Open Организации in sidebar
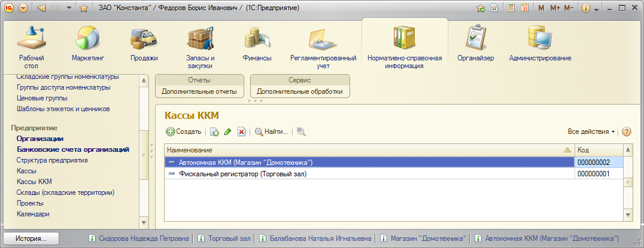Screen dimensions: 644x248 coord(40,139)
